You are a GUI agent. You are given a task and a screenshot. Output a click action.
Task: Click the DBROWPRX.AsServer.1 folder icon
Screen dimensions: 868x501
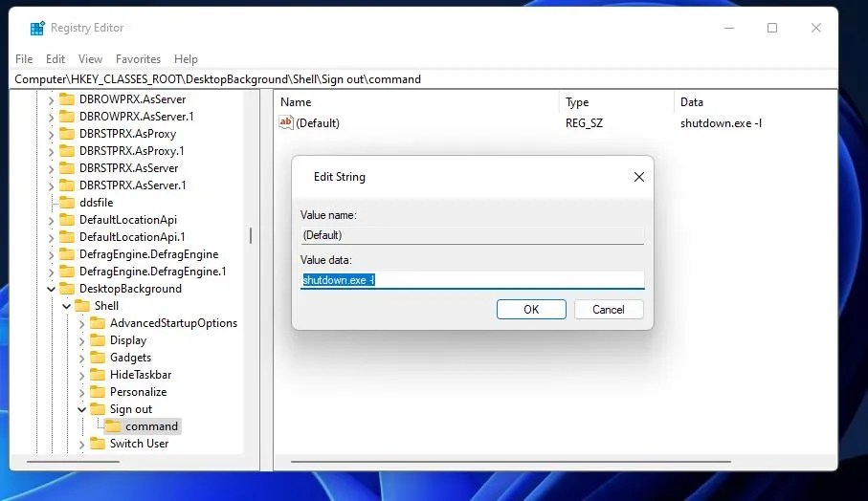pyautogui.click(x=67, y=116)
